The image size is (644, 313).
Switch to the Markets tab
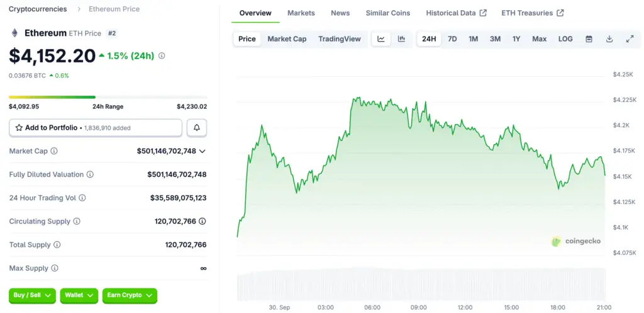pyautogui.click(x=301, y=13)
